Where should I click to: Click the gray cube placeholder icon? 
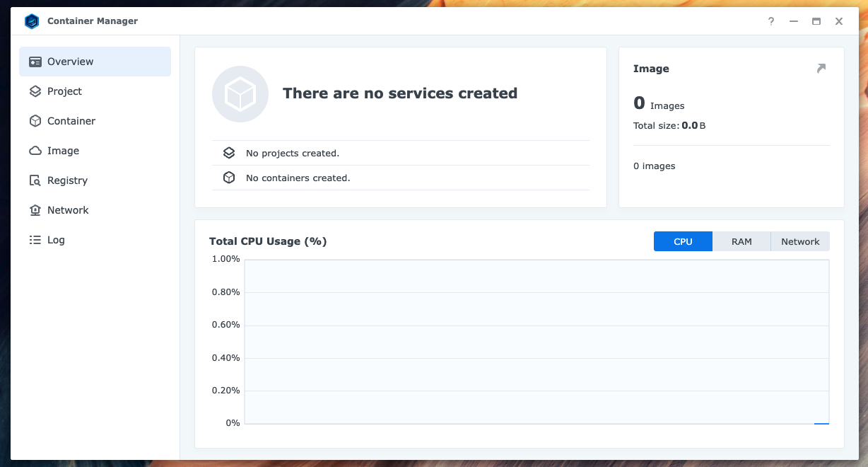pyautogui.click(x=240, y=93)
